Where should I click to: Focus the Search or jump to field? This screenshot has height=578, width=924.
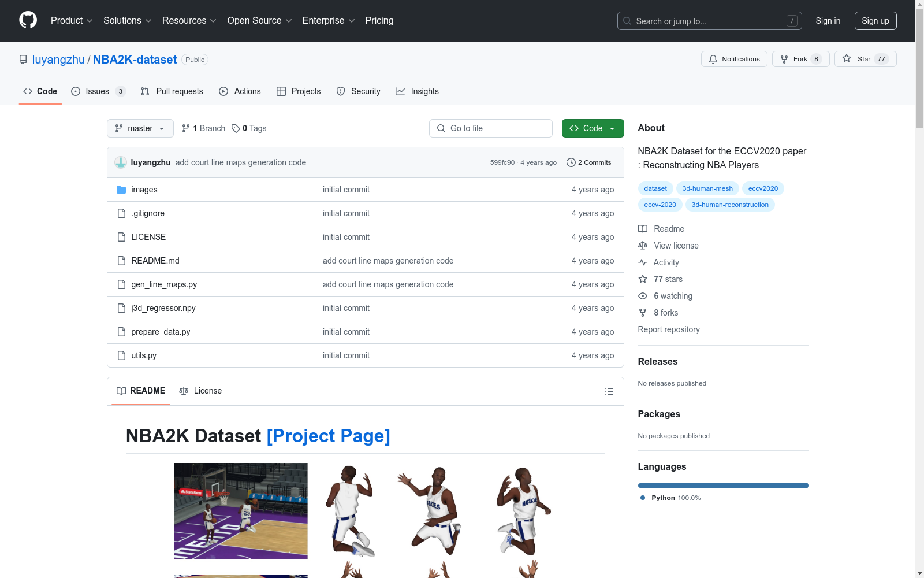coord(710,21)
